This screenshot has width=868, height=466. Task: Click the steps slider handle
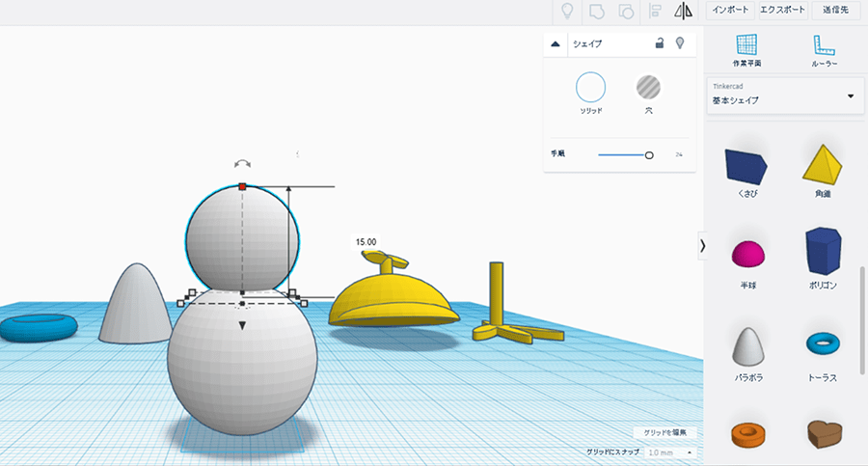(649, 154)
